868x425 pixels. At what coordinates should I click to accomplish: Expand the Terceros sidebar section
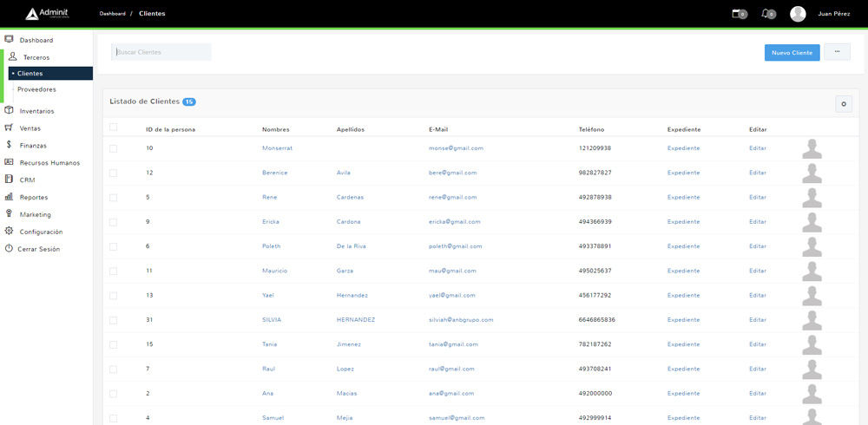tap(36, 57)
